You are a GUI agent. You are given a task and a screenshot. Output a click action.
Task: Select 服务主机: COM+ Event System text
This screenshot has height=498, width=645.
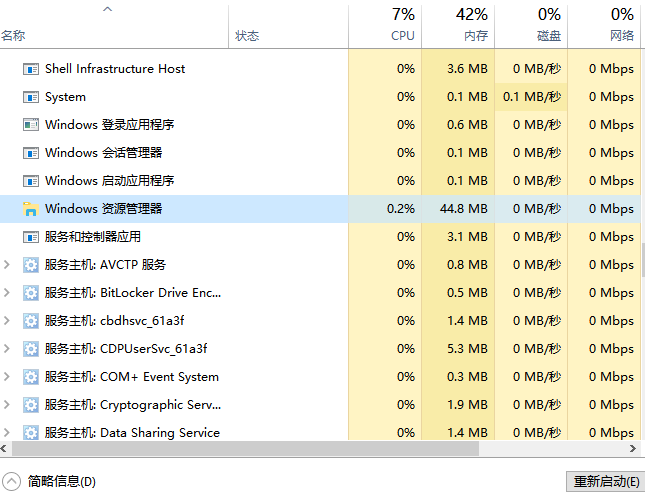pos(132,377)
